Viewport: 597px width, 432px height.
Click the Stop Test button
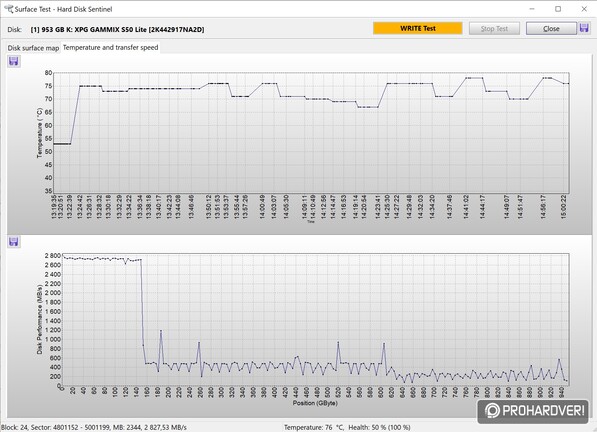[494, 29]
